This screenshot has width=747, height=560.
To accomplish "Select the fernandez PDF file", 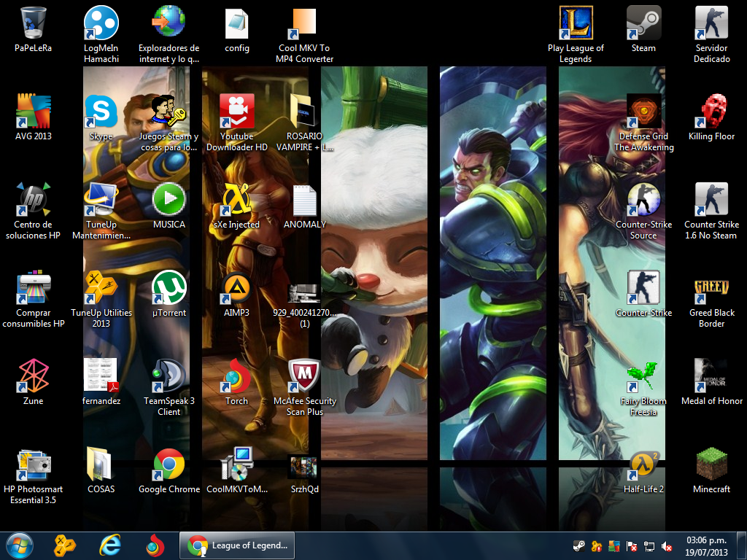I will [x=101, y=376].
